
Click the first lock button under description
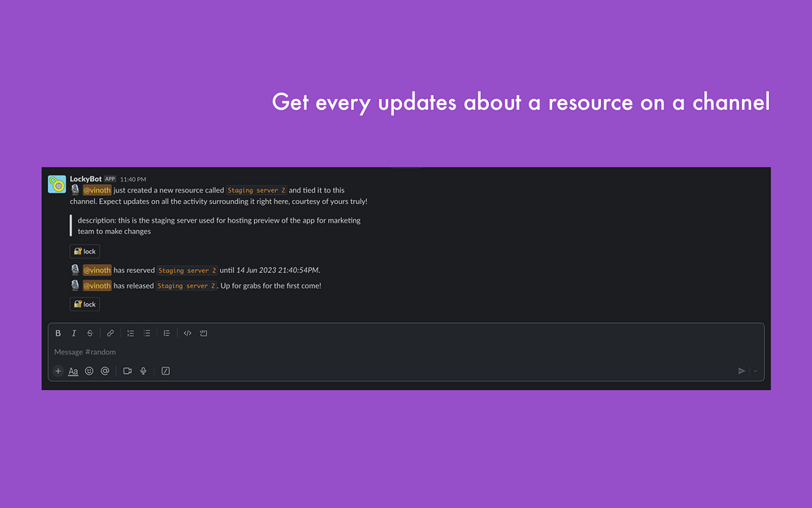(x=84, y=251)
